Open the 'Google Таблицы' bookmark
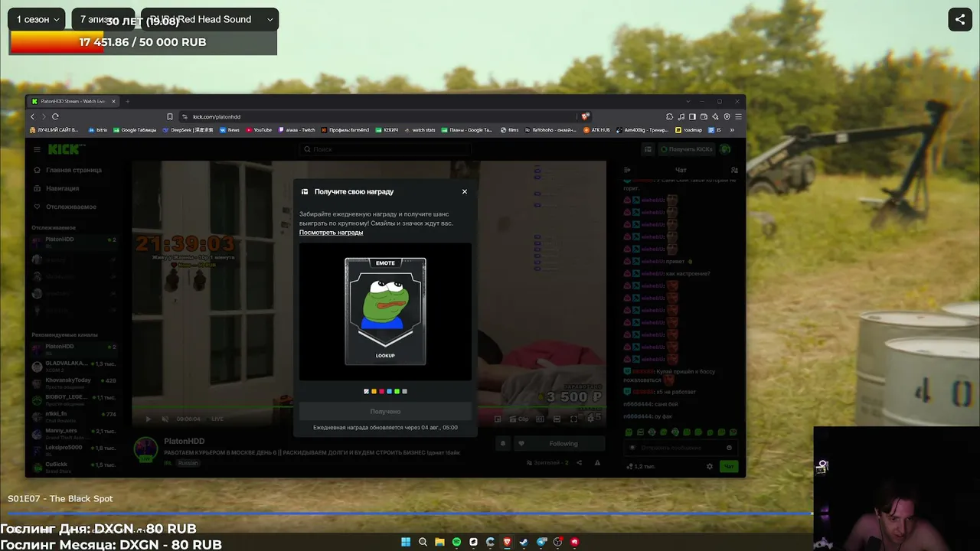 135,130
